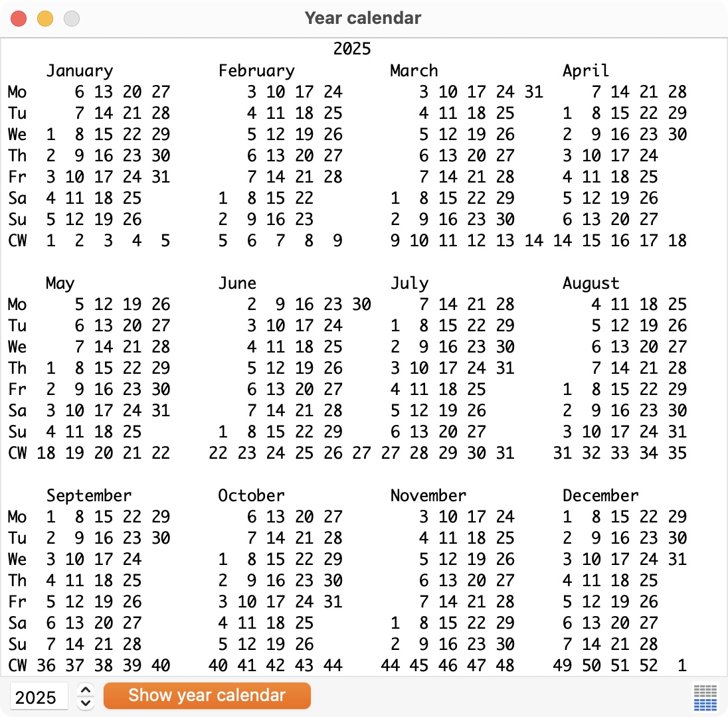Select day 3 in October
Screen dimensions: 728x717
[223, 602]
